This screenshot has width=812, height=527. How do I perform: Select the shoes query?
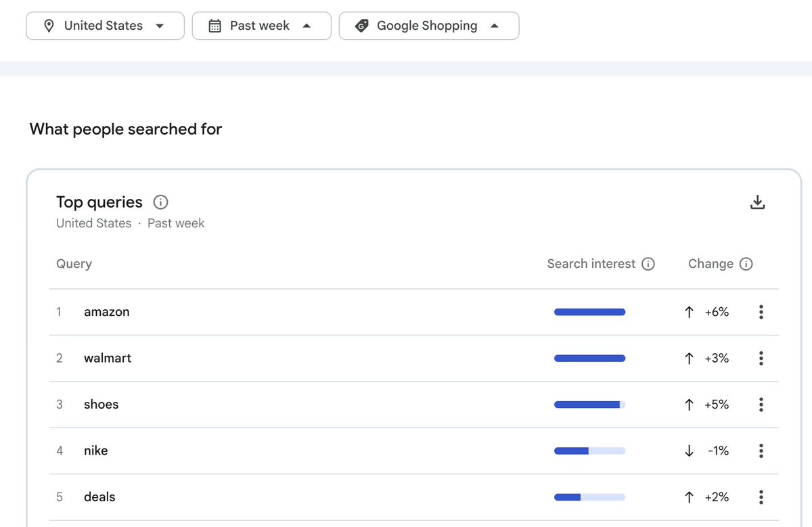(x=101, y=405)
